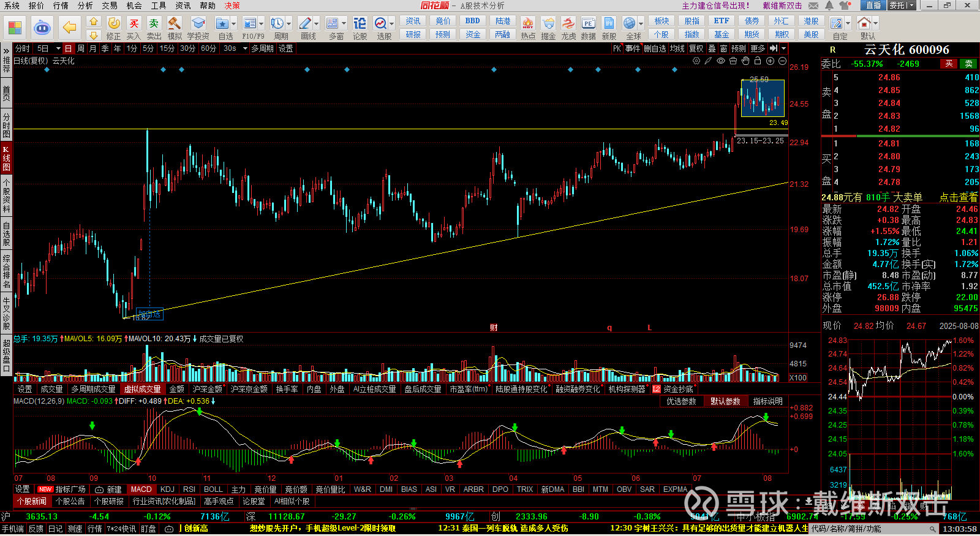Click the 默认参数 button
The height and width of the screenshot is (536, 980).
(x=725, y=401)
